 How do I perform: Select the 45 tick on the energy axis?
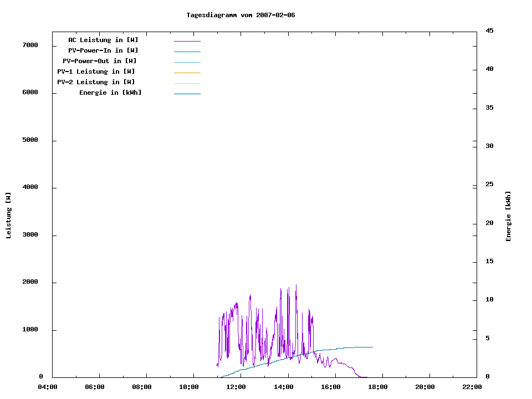pos(489,30)
